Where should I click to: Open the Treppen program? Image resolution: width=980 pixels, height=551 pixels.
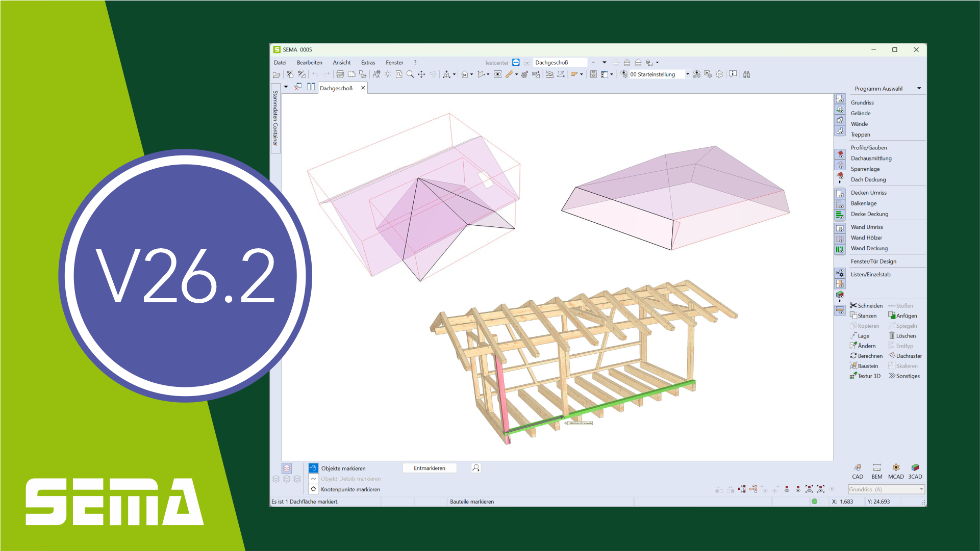861,135
